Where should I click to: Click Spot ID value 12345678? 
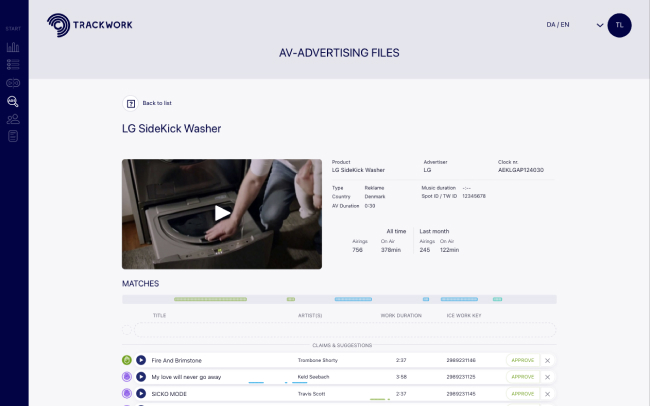point(474,196)
